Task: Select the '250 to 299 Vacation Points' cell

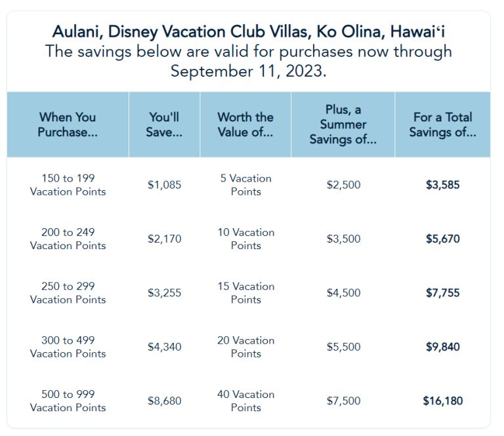Action: (68, 293)
